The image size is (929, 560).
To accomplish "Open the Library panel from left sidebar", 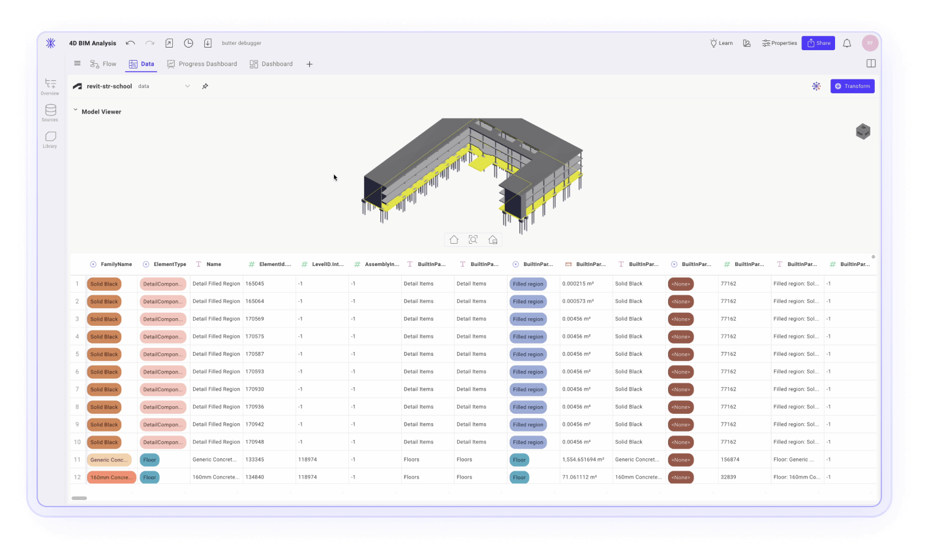I will (50, 138).
